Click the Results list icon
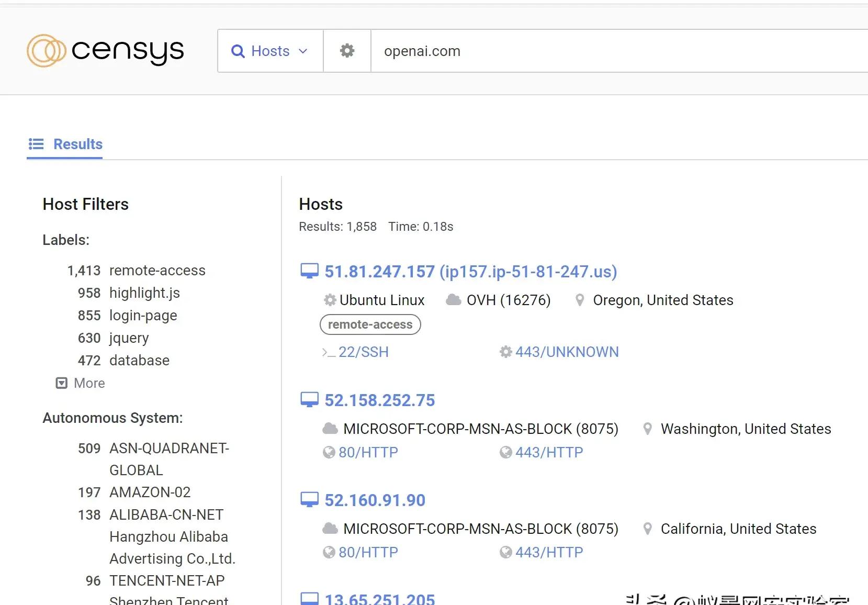The height and width of the screenshot is (605, 868). point(36,144)
